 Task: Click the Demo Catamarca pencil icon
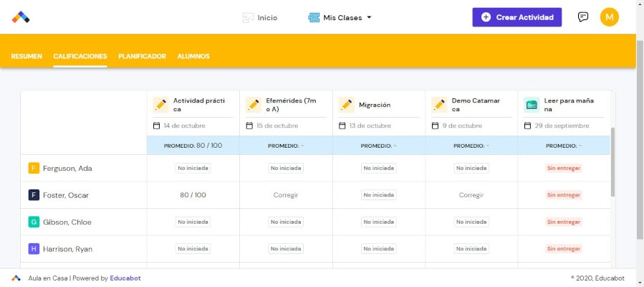(439, 105)
